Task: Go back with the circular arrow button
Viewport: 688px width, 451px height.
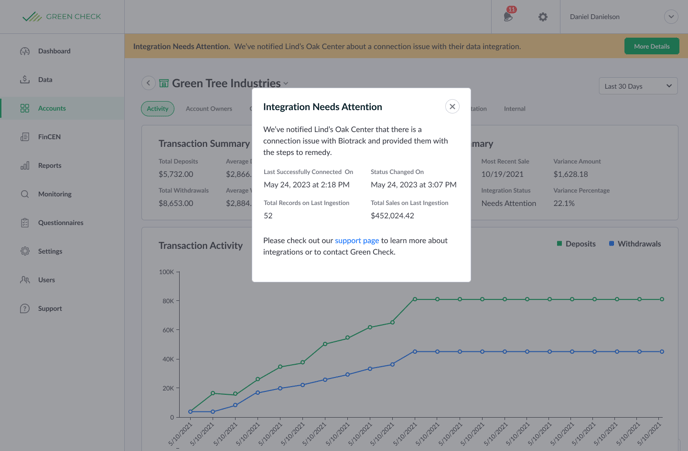Action: coord(148,83)
